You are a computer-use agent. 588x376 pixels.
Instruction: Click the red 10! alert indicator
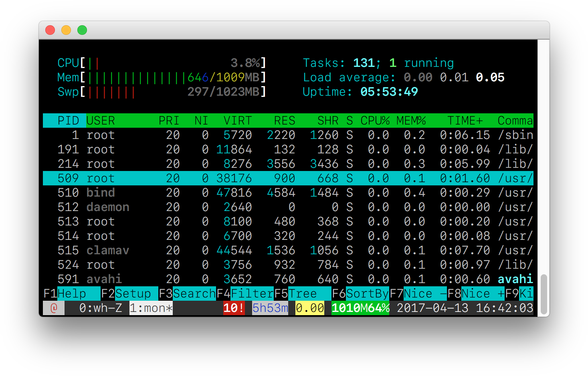[234, 308]
